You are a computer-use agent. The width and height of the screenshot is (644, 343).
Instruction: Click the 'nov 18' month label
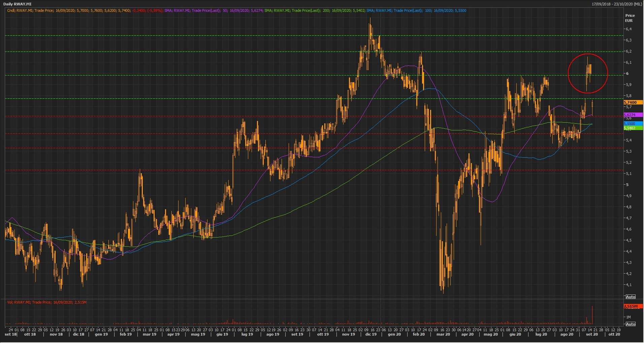pyautogui.click(x=56, y=334)
